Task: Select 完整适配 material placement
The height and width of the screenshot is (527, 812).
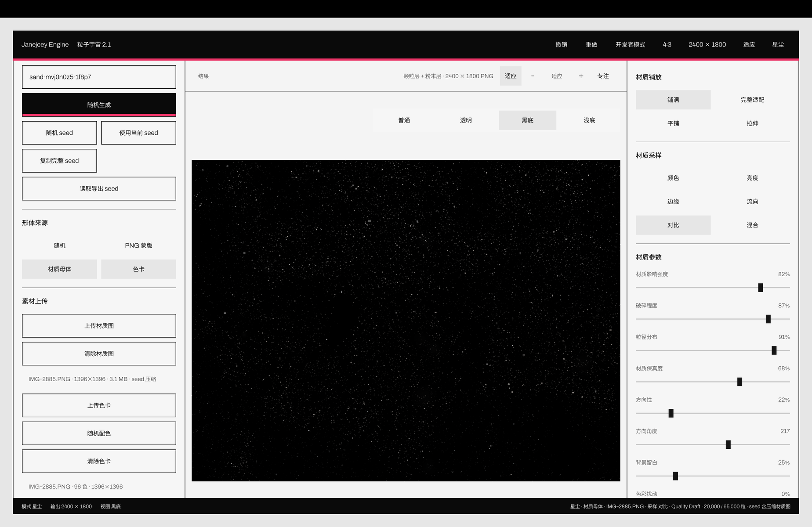Action: 752,100
